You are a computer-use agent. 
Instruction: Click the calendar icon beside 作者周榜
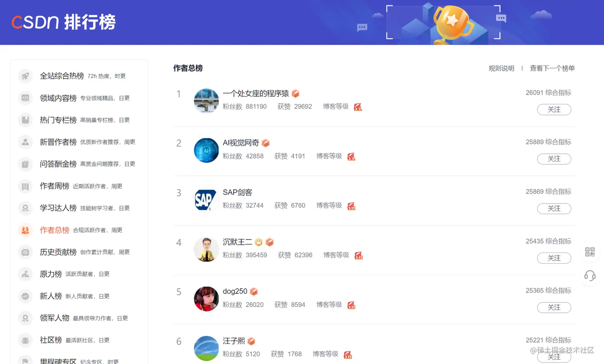pyautogui.click(x=25, y=186)
